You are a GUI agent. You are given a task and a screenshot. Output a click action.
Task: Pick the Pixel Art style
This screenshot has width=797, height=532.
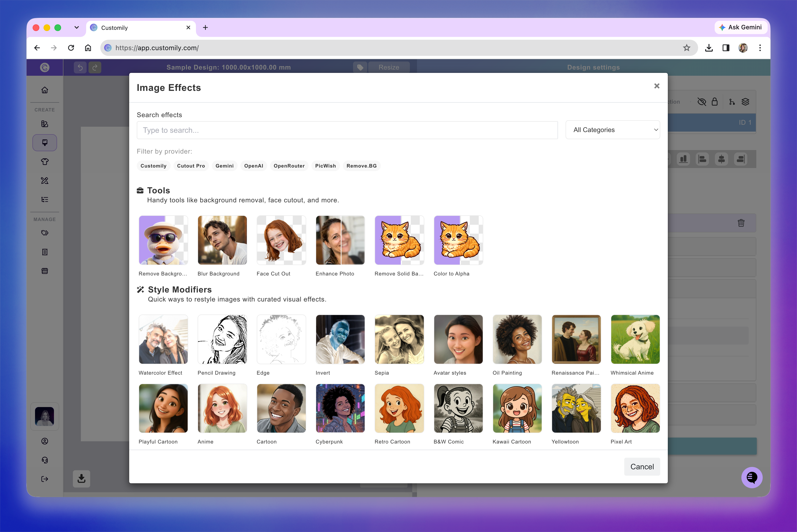[635, 408]
